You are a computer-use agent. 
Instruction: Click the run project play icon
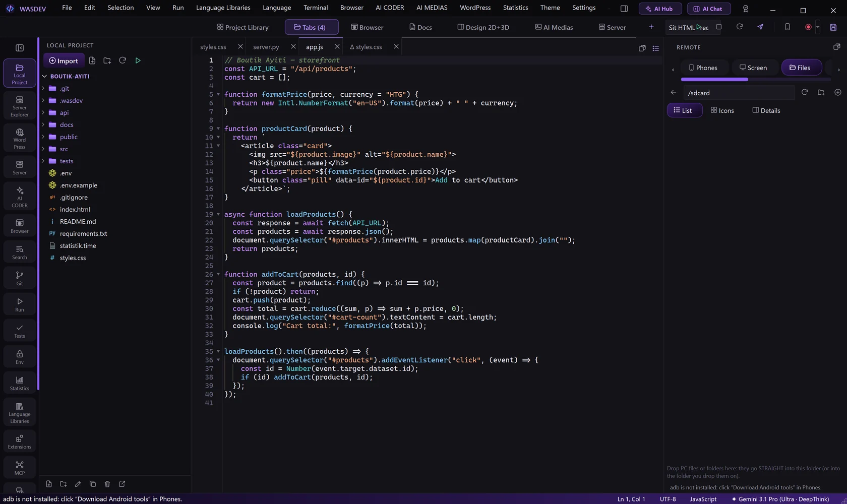(138, 60)
